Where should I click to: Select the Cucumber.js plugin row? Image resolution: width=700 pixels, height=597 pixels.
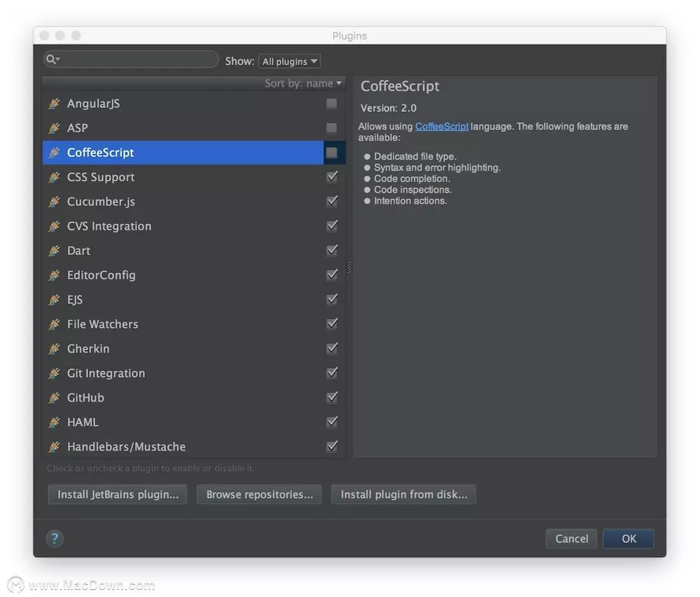tap(194, 202)
